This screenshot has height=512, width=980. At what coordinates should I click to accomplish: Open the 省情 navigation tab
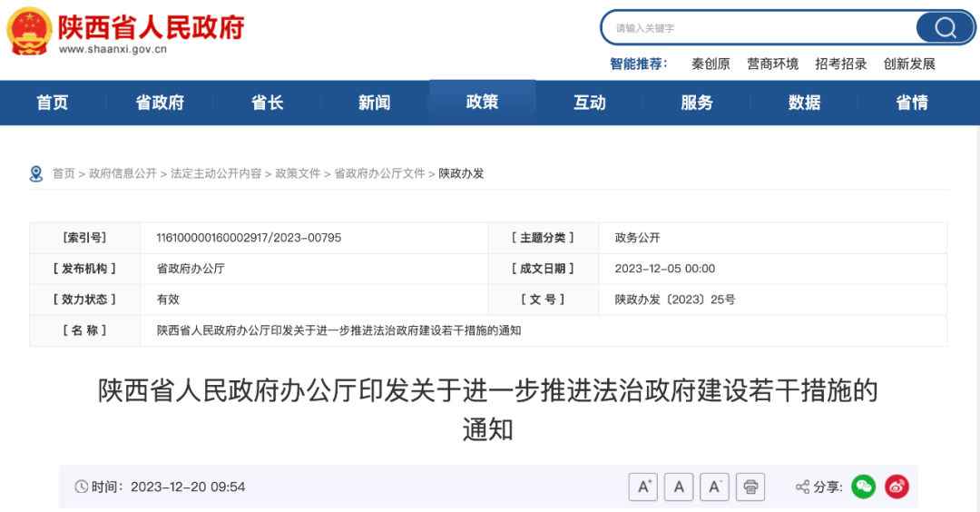(x=911, y=103)
